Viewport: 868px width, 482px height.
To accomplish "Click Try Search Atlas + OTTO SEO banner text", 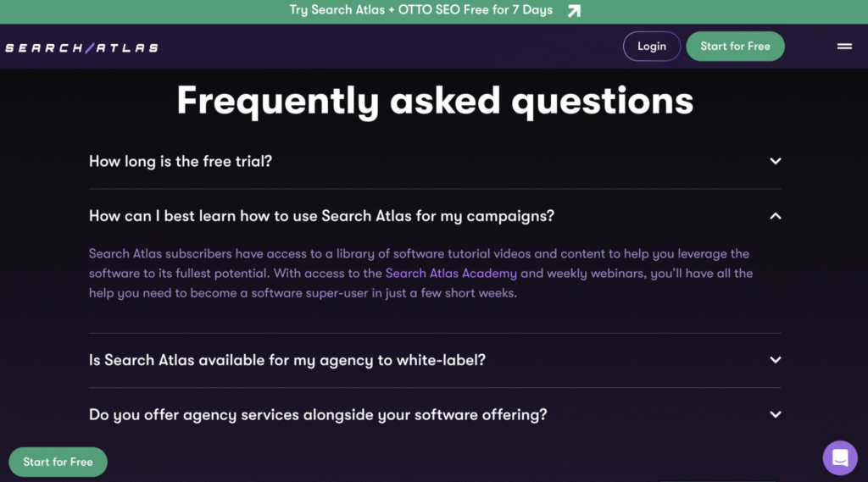I will [420, 10].
